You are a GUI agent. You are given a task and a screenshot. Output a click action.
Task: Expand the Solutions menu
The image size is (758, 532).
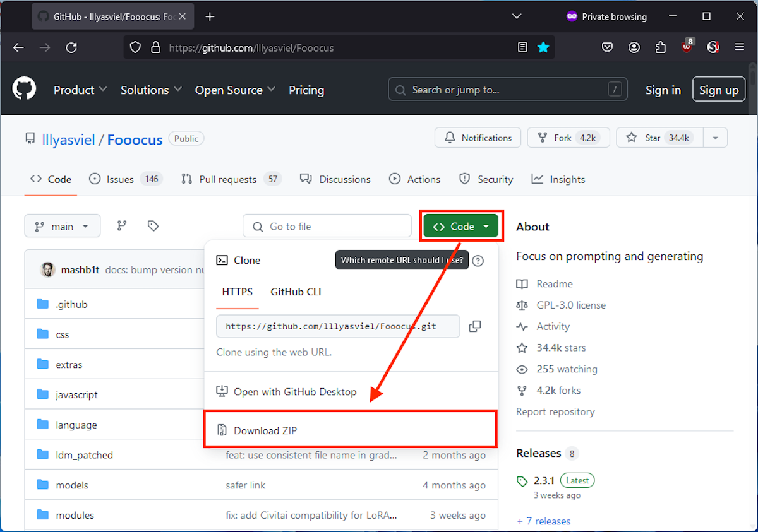click(x=152, y=90)
